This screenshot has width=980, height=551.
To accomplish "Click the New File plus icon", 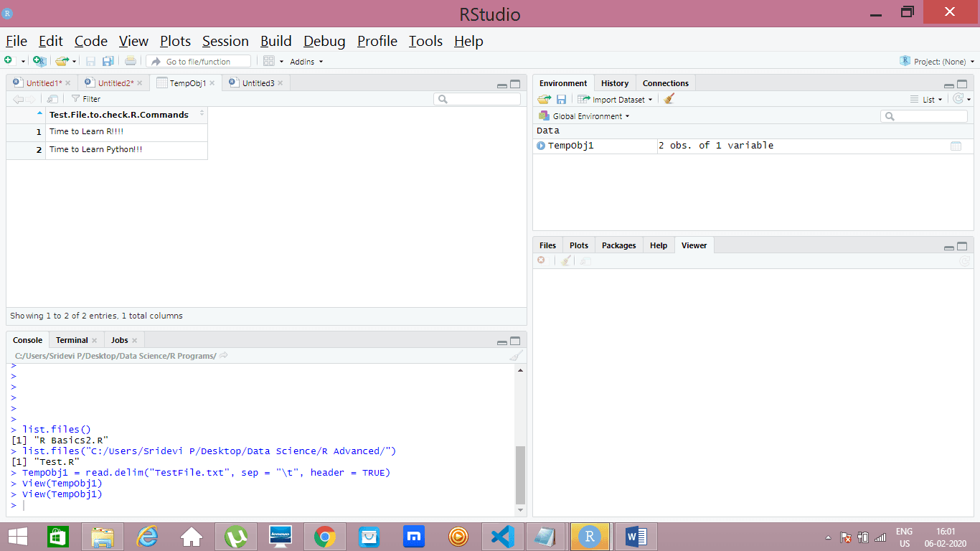I will click(x=8, y=61).
